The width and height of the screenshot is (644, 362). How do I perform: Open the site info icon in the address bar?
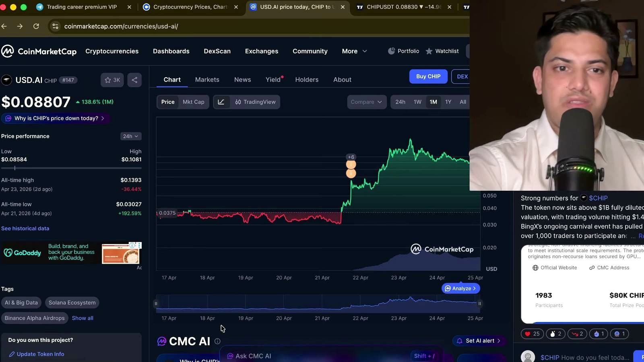pyautogui.click(x=56, y=26)
